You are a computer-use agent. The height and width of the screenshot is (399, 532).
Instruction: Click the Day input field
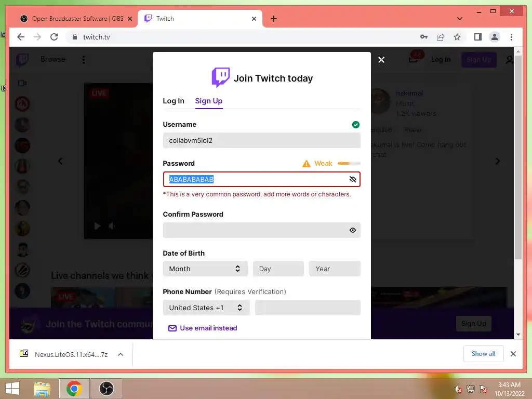click(x=278, y=269)
